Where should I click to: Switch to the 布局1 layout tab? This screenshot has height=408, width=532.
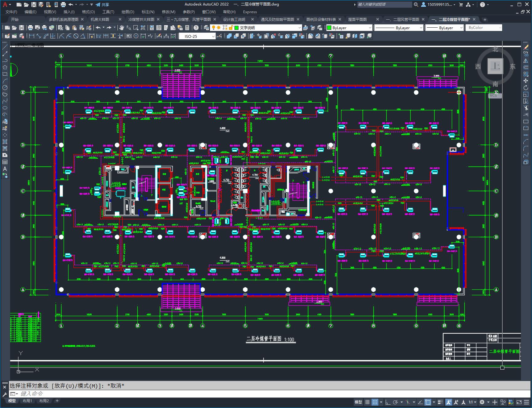[x=27, y=401]
